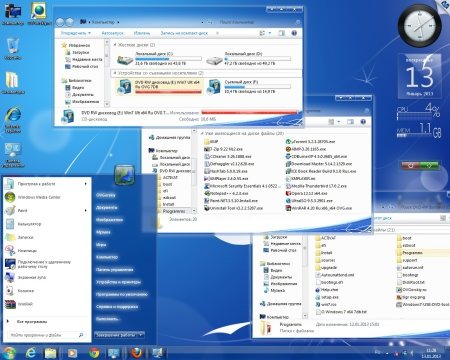Expand the shutdown options arrow in Start menu
The image size is (450, 360).
click(141, 335)
